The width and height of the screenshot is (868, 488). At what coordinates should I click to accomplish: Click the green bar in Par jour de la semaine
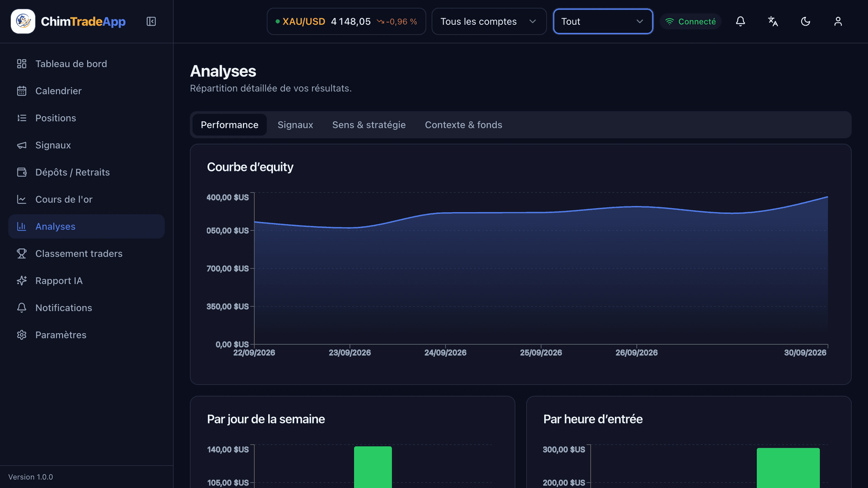[373, 467]
